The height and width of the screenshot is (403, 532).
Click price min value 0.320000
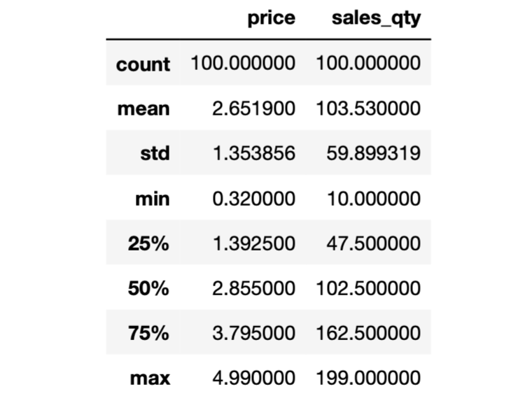pyautogui.click(x=254, y=199)
